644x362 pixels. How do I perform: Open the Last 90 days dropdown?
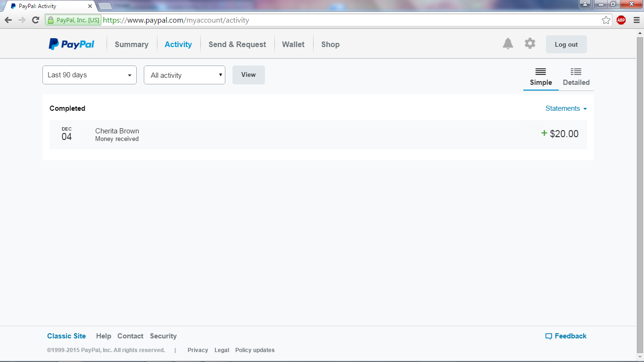coord(90,75)
